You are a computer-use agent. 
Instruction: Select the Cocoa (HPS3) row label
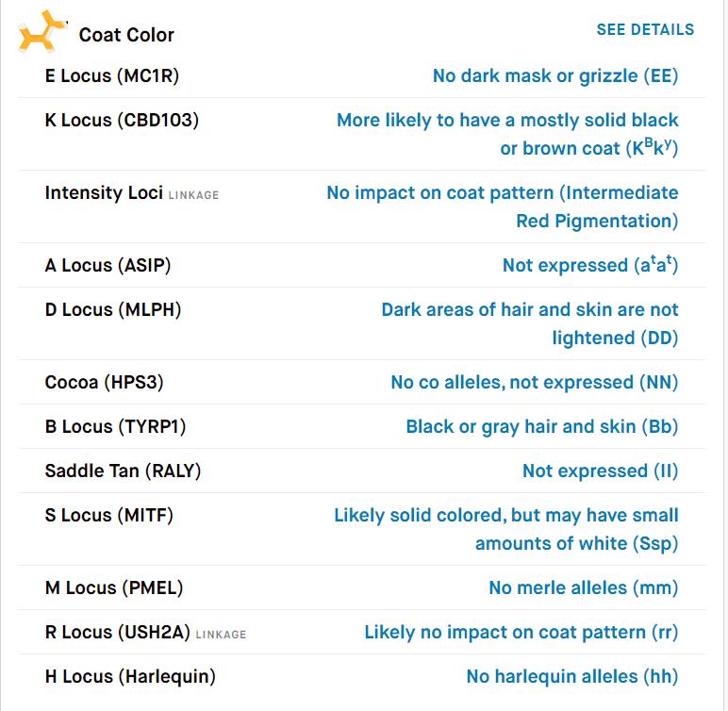pos(105,382)
